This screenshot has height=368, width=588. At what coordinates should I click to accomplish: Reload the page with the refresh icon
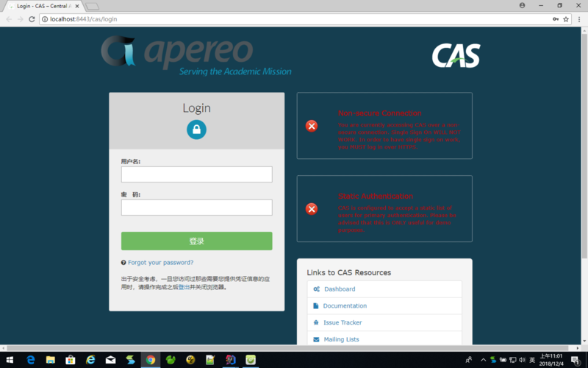pyautogui.click(x=32, y=19)
